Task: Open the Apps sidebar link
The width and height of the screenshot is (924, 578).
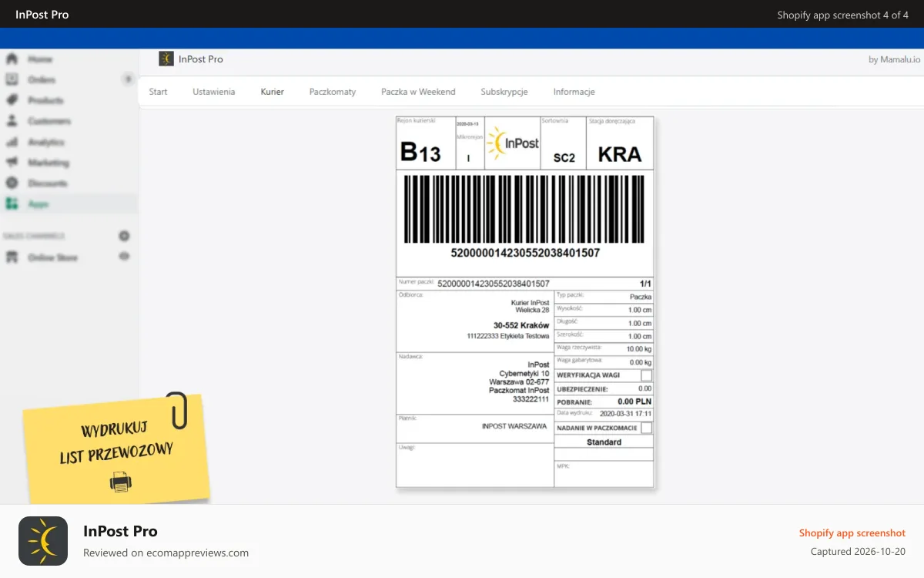Action: pyautogui.click(x=38, y=204)
